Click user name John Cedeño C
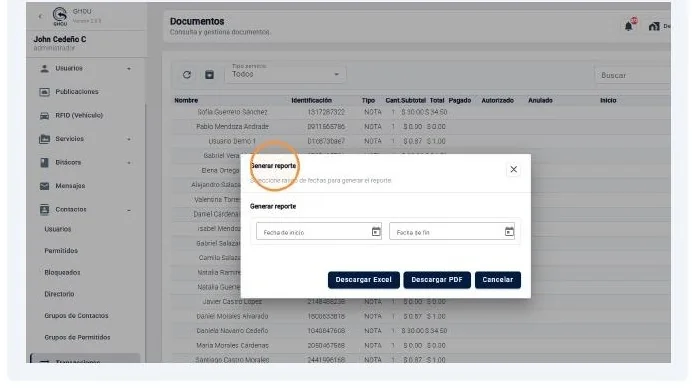This screenshot has width=695, height=388. (60, 39)
